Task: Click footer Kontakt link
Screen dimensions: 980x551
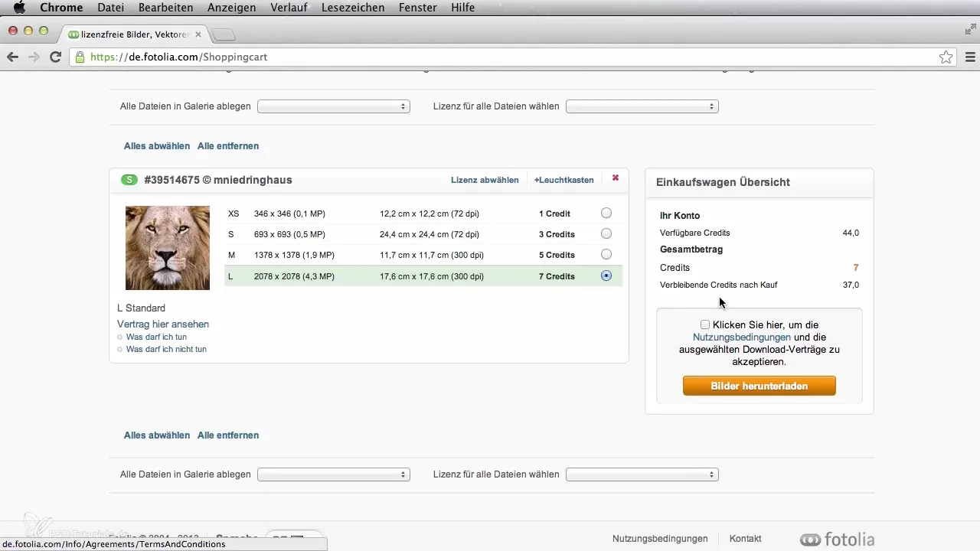Action: tap(746, 539)
